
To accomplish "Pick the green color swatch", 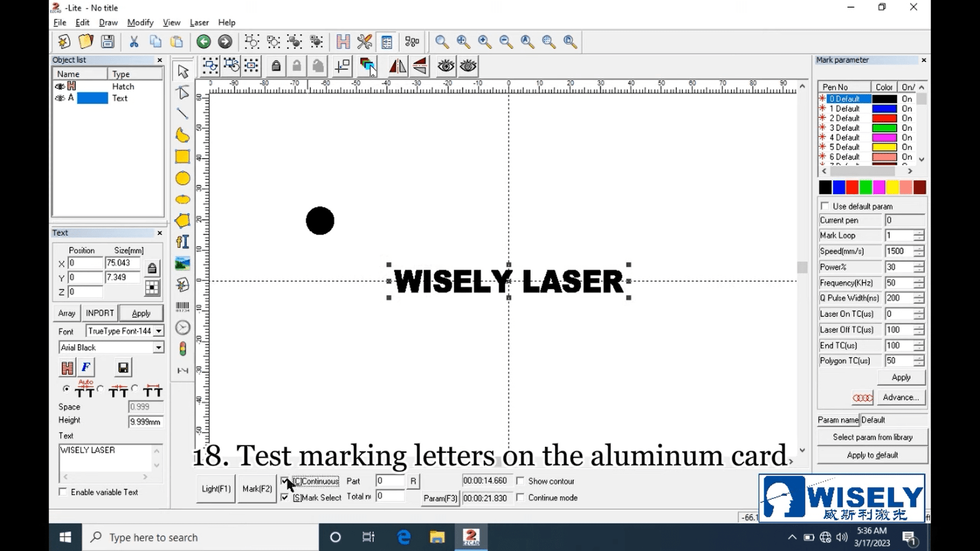I will click(x=865, y=187).
